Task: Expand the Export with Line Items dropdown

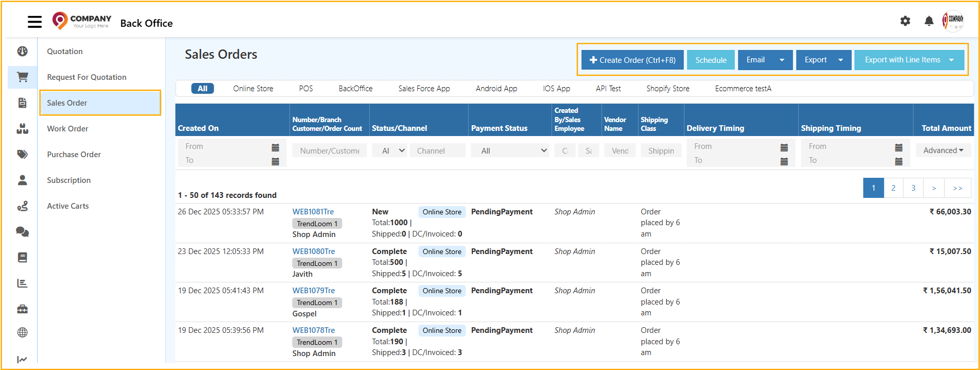Action: pos(952,60)
